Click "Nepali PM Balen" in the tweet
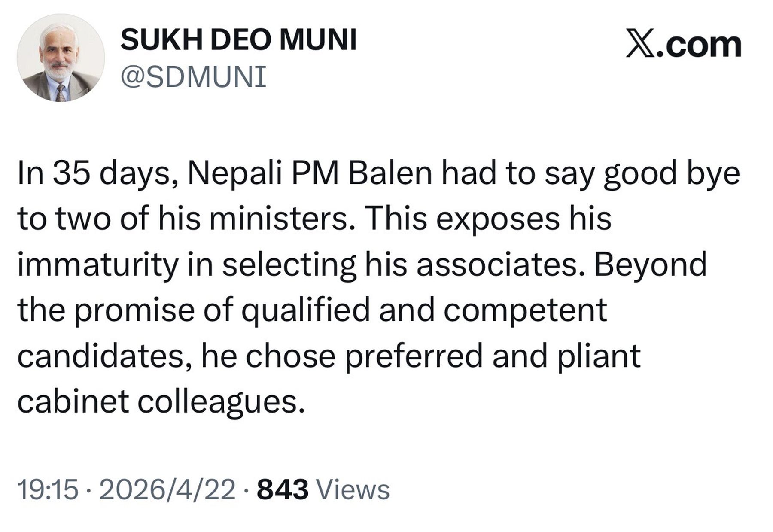The height and width of the screenshot is (532, 773). pyautogui.click(x=309, y=173)
